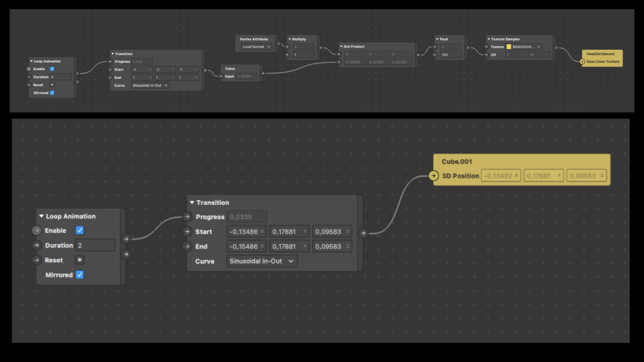The height and width of the screenshot is (362, 644).
Task: Click the Value patch Input port arrow
Action: pyautogui.click(x=221, y=76)
